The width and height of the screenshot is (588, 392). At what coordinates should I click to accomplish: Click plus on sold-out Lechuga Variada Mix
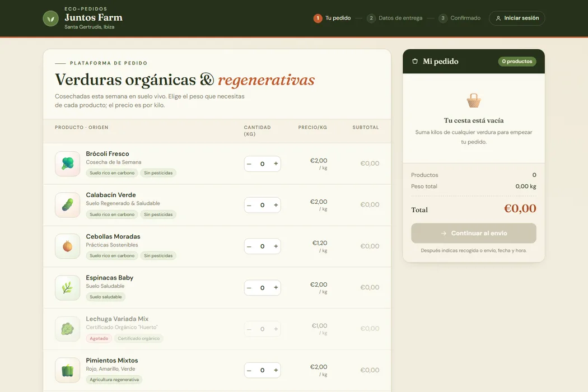point(276,329)
